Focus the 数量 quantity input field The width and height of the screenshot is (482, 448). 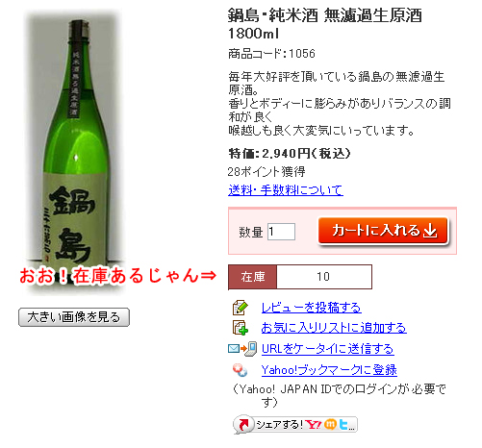tap(281, 232)
